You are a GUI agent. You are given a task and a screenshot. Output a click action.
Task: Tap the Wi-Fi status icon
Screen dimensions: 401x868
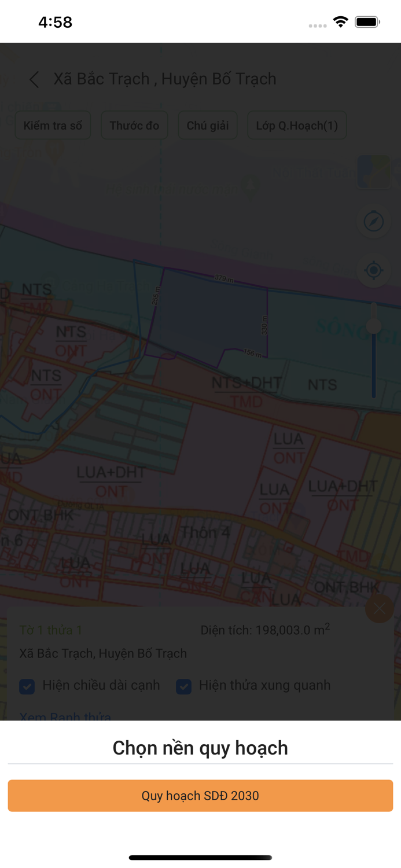[x=341, y=22]
